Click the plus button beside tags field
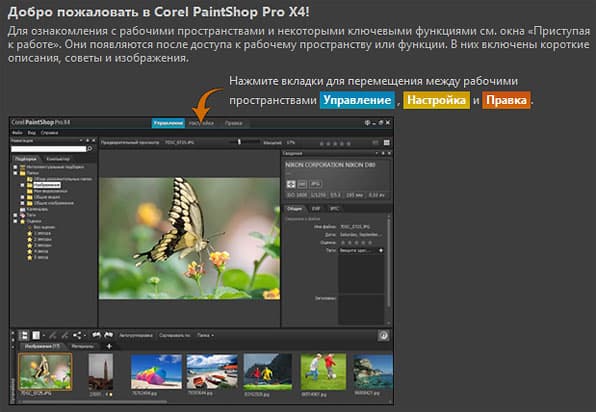The image size is (596, 412). pyautogui.click(x=381, y=250)
